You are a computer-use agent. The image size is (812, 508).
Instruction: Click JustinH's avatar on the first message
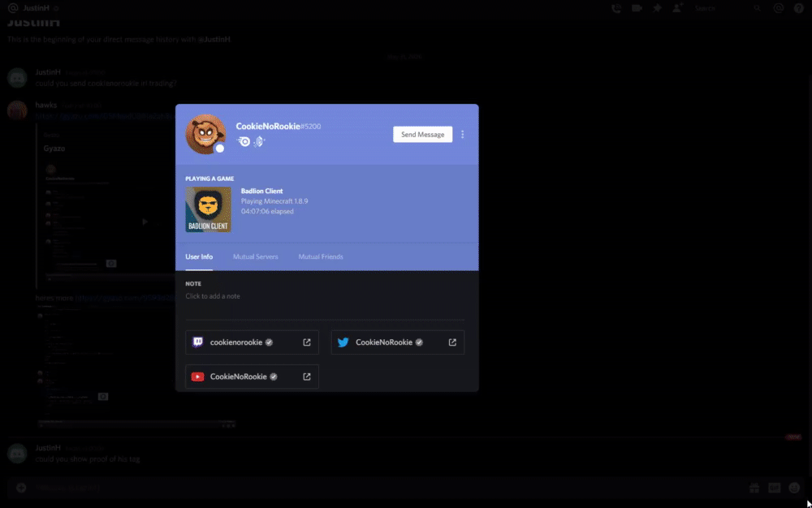[x=17, y=78]
